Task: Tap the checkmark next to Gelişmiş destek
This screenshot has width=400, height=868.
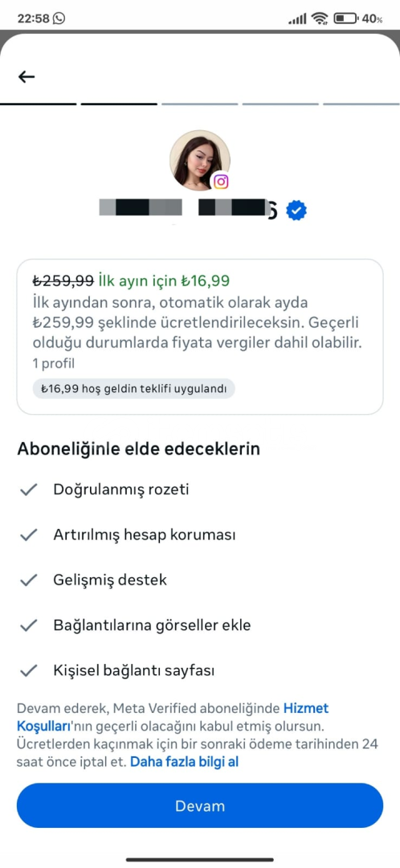Action: click(28, 580)
